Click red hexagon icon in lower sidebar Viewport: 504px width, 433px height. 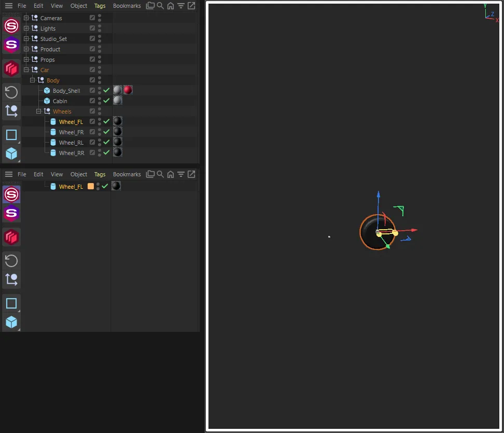click(11, 237)
